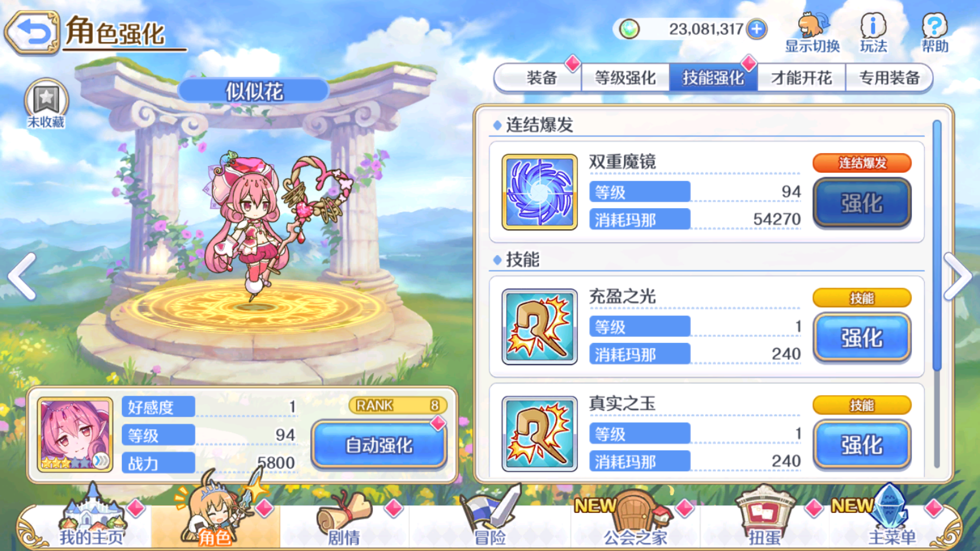
Task: Tap the 双重魔镜 skill icon
Action: coord(540,192)
